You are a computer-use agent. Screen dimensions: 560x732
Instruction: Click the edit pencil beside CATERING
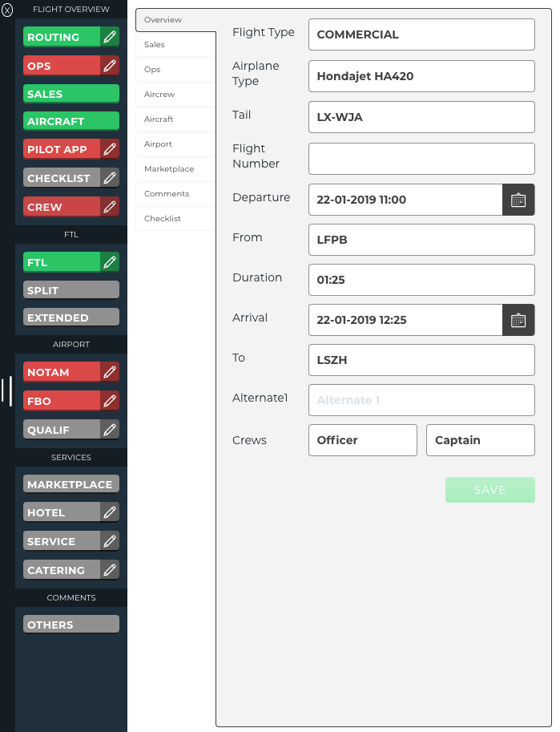click(x=110, y=570)
